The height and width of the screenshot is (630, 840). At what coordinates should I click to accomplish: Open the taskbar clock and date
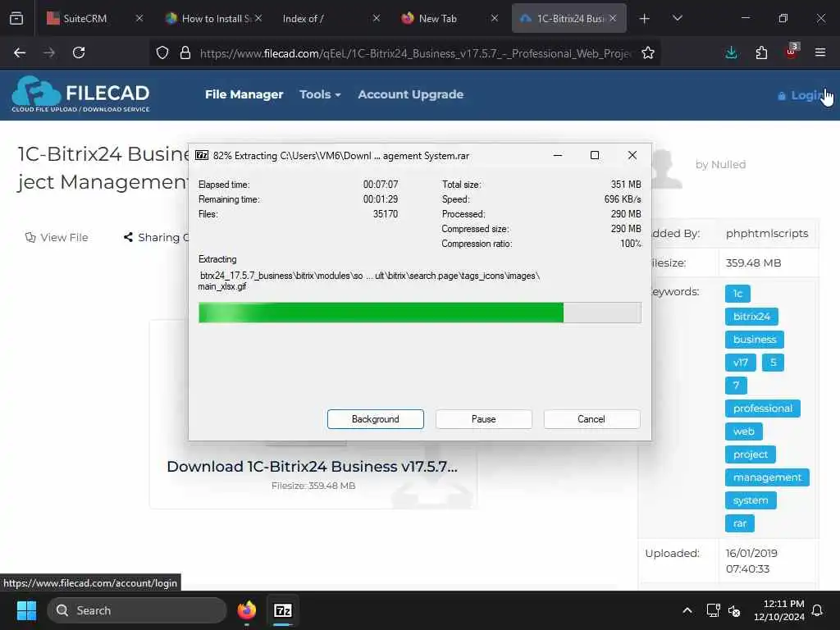779,610
